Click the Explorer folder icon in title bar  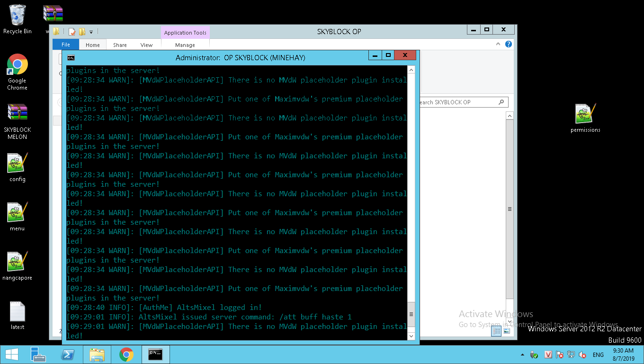pyautogui.click(x=56, y=32)
